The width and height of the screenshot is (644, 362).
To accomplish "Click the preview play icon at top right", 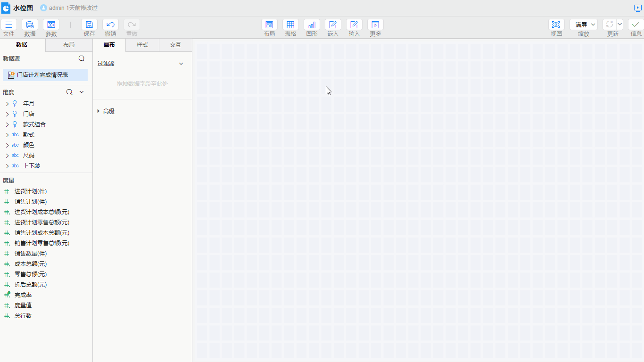I will 637,8.
